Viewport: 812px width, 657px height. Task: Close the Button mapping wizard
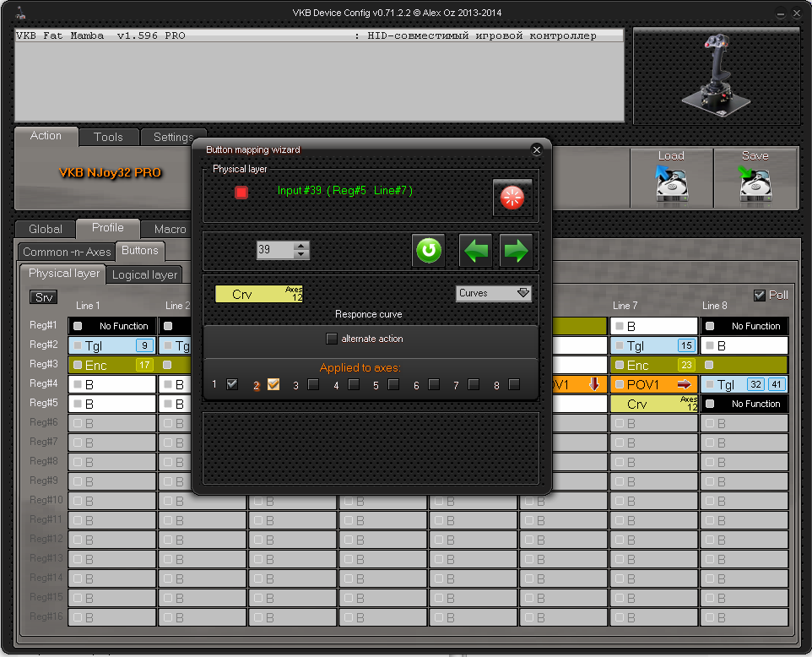pyautogui.click(x=537, y=149)
